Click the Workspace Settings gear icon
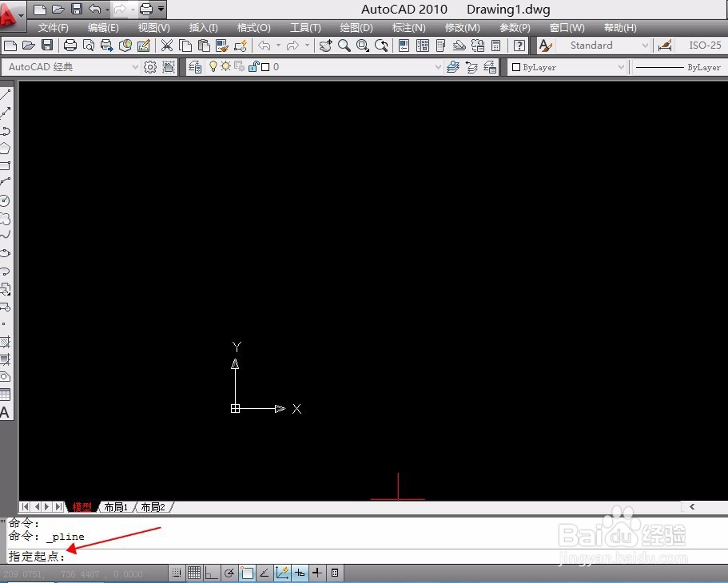This screenshot has height=583, width=728. (x=150, y=67)
